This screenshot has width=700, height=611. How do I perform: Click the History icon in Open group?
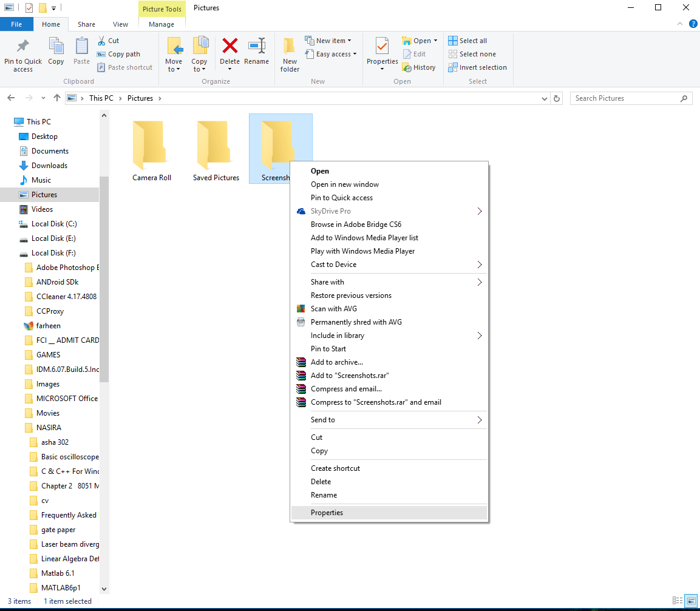pyautogui.click(x=407, y=67)
